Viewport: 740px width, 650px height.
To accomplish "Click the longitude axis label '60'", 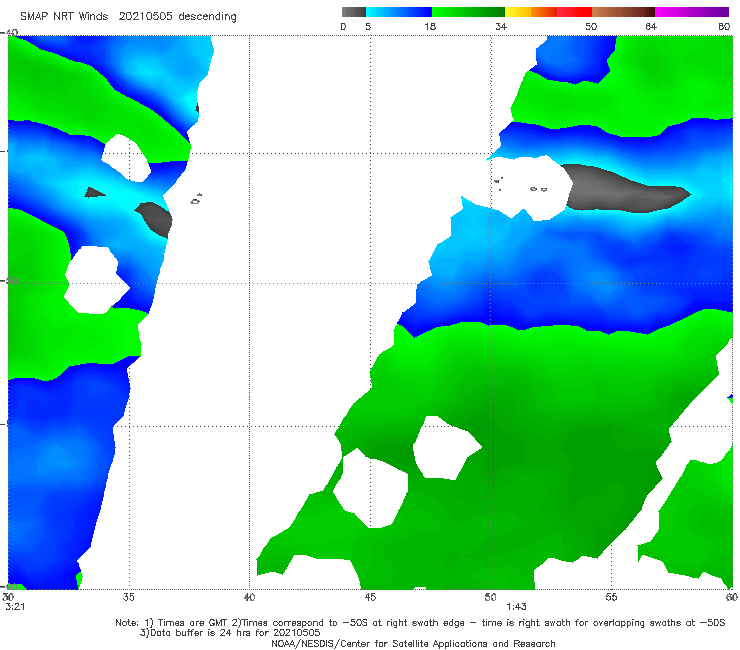I will click(x=732, y=597).
